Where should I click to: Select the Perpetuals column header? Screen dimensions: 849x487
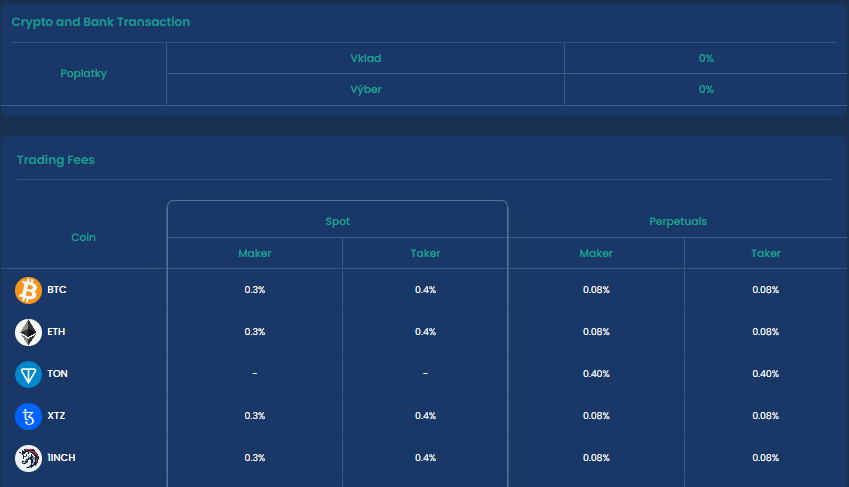(678, 221)
